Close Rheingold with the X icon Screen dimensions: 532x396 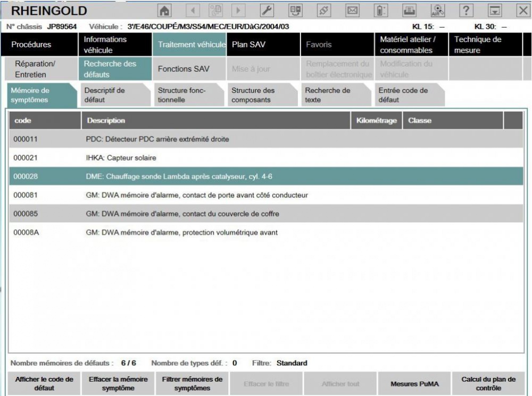[523, 11]
